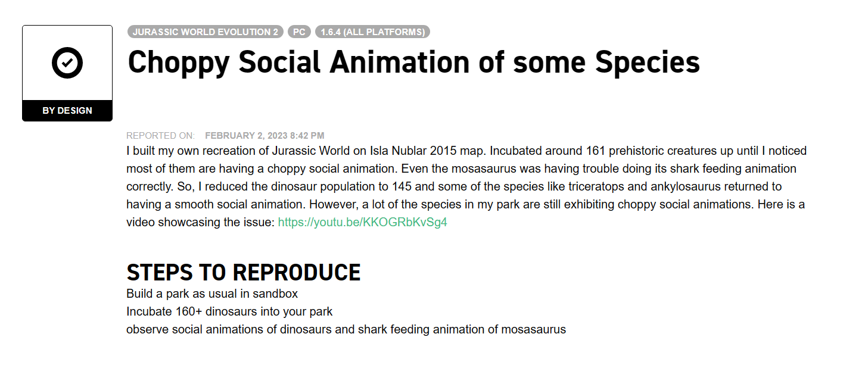Click the BY DESIGN status label
868x365 pixels.
[x=67, y=111]
